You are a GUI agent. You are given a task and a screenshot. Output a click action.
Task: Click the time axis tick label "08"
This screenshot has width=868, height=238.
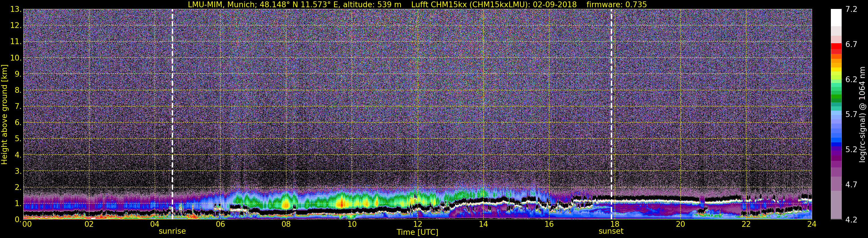pyautogui.click(x=286, y=224)
